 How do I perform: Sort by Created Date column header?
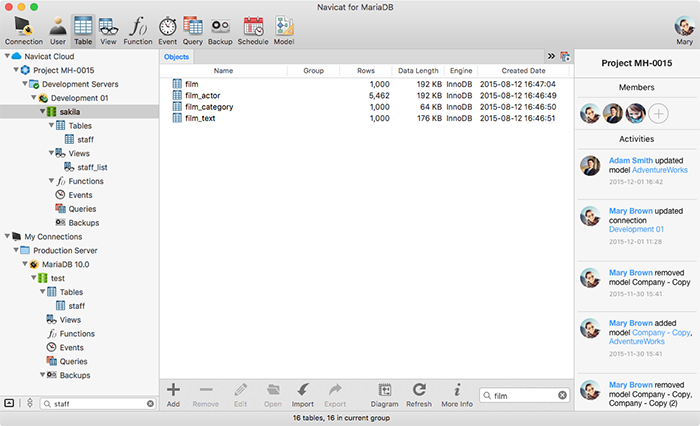(x=524, y=71)
